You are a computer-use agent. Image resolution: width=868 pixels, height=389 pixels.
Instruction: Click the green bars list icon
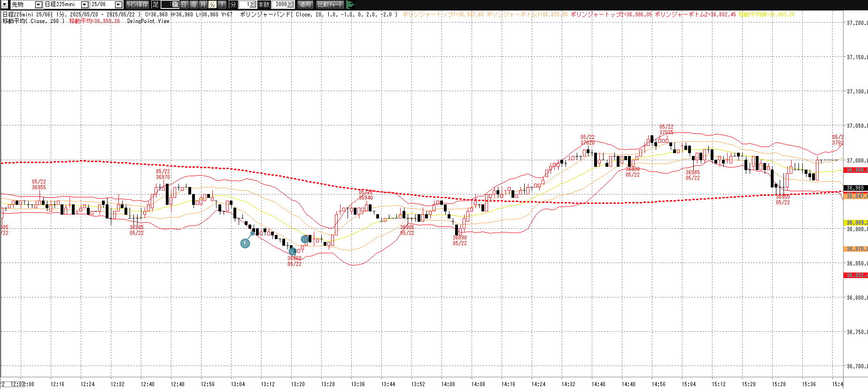pos(350,4)
